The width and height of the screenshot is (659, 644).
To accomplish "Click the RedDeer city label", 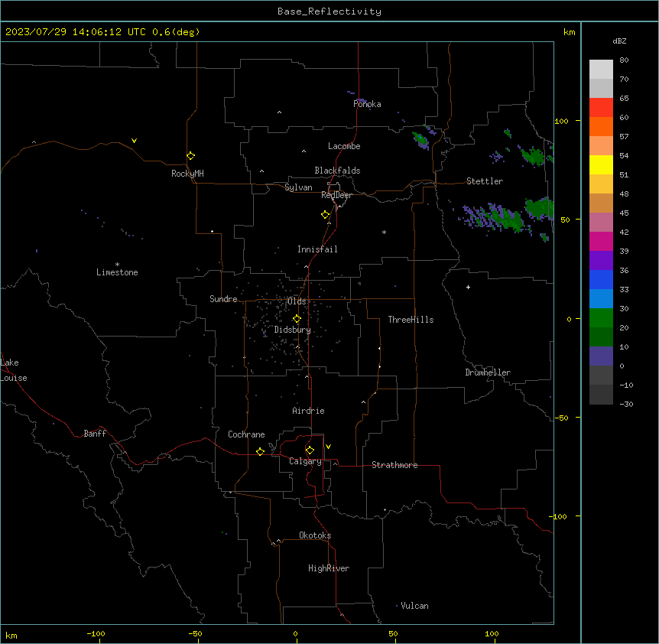I will point(336,195).
